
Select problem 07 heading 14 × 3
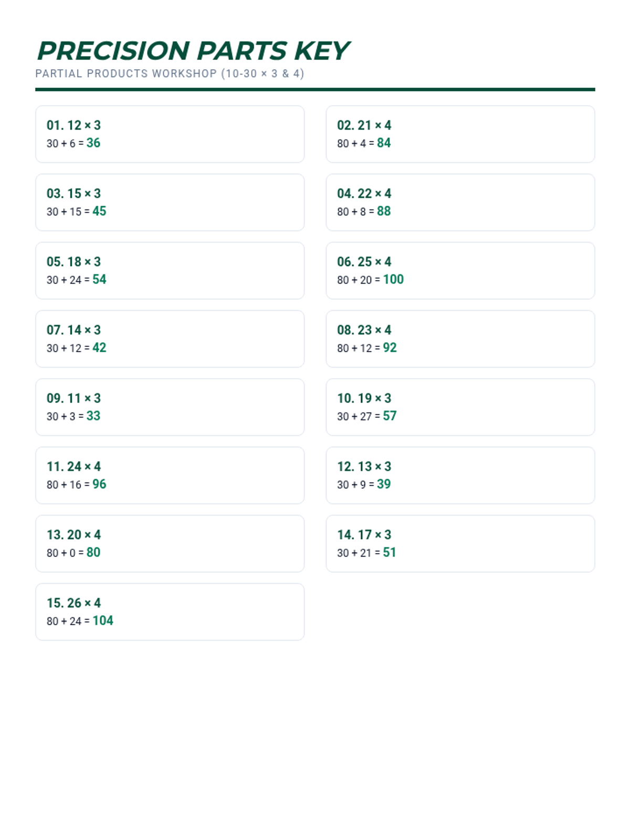tap(73, 330)
